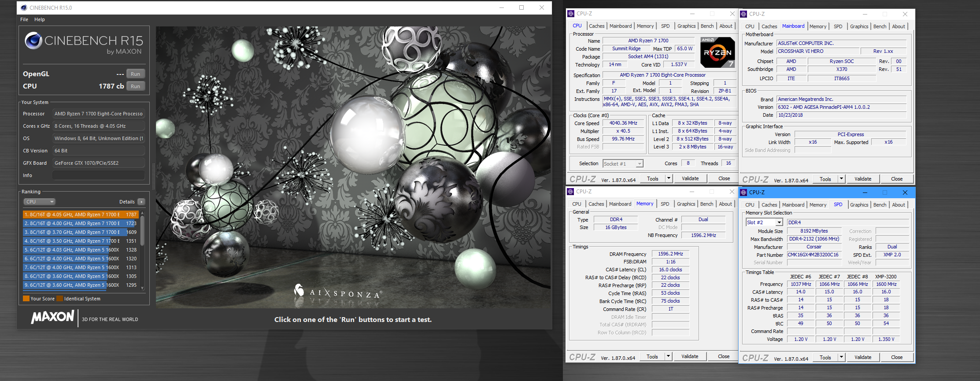The width and height of the screenshot is (980, 381).
Task: Open Tools dropdown arrow in CPU-Z Mainboard window
Action: point(841,179)
